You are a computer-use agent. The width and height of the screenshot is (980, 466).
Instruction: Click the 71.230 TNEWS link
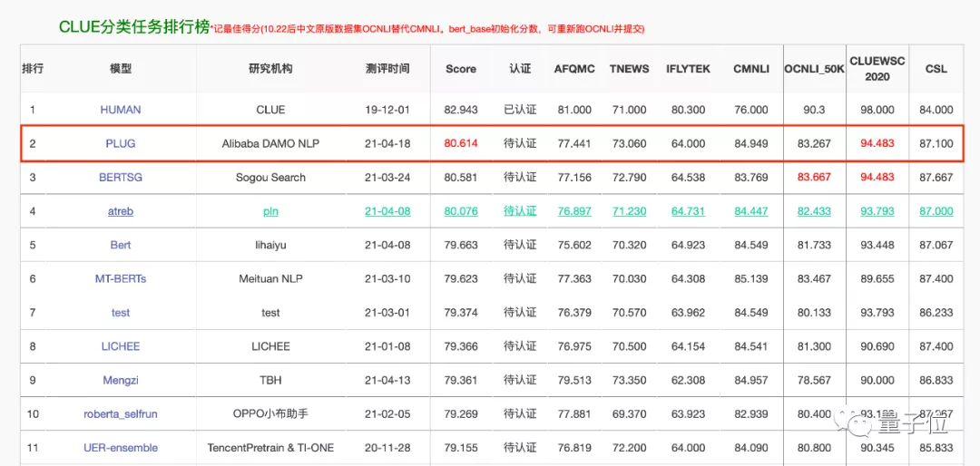[x=630, y=211]
